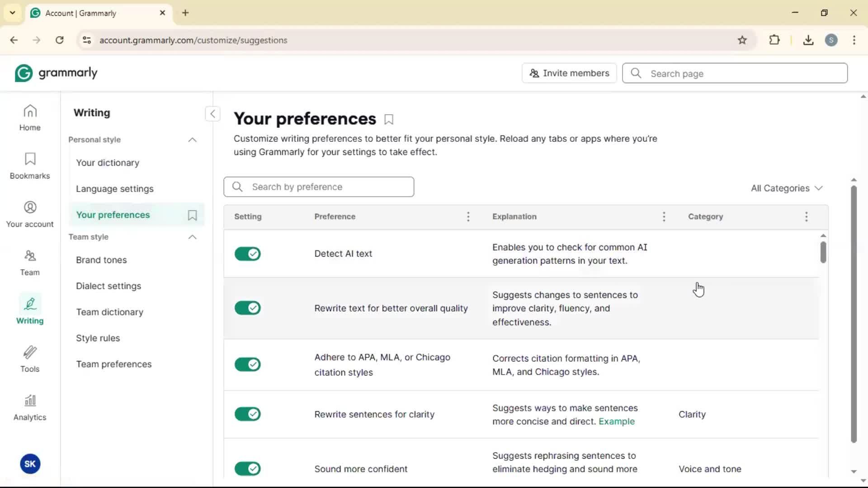Turn off Rewrite sentences for clarity
The image size is (868, 488).
coord(248,414)
